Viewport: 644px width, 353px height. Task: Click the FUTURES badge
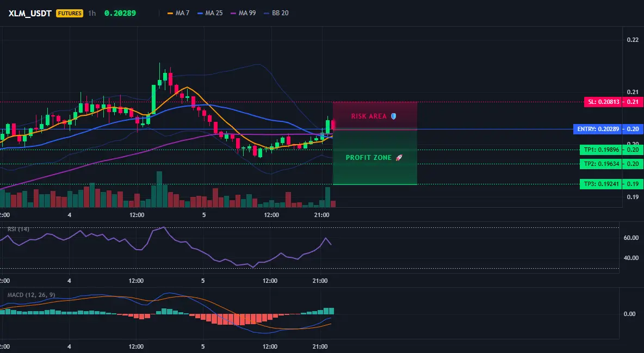click(70, 13)
